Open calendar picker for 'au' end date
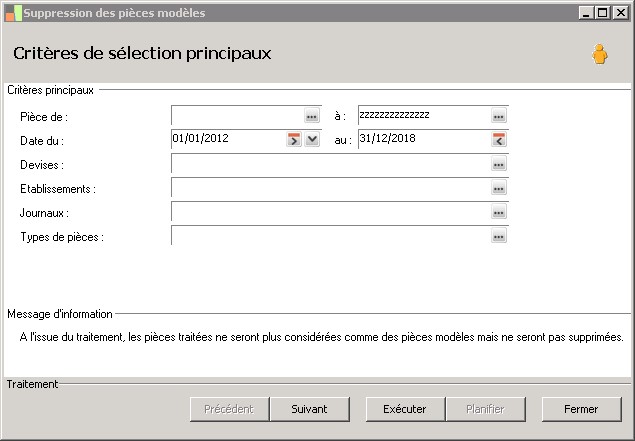635x441 pixels. (x=499, y=140)
